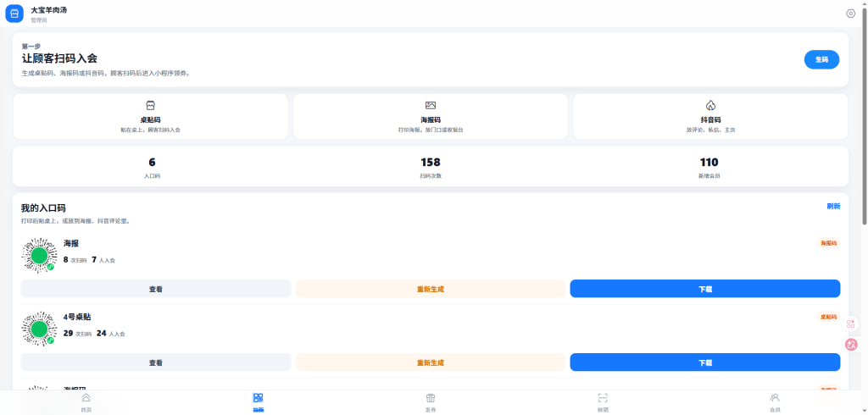Select the 抖音码 flame icon
The width and height of the screenshot is (868, 415).
[710, 105]
